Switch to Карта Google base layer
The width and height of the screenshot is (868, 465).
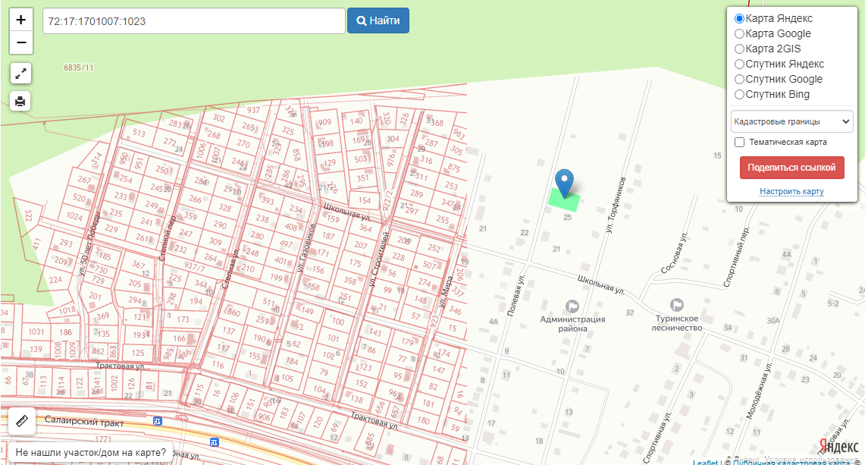739,34
